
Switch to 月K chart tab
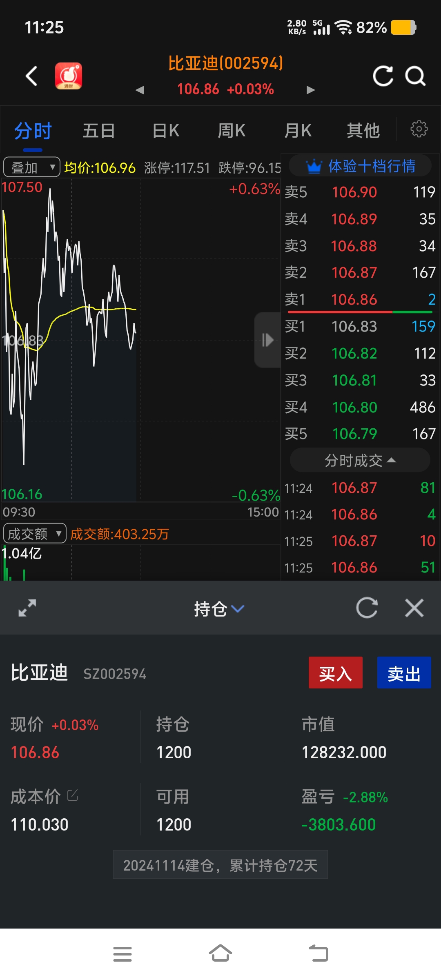pos(298,131)
